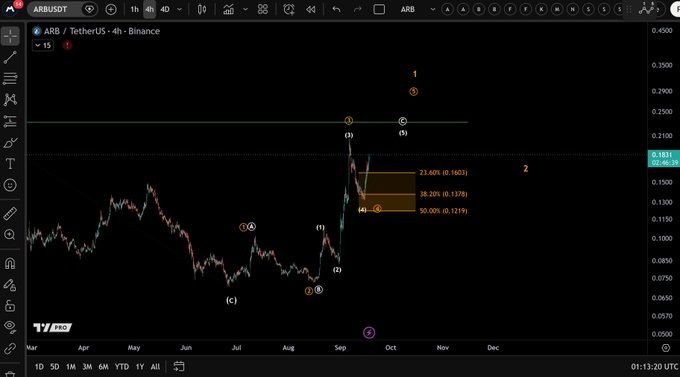Open the drawing link sync tool
The height and width of the screenshot is (377, 680).
10,348
